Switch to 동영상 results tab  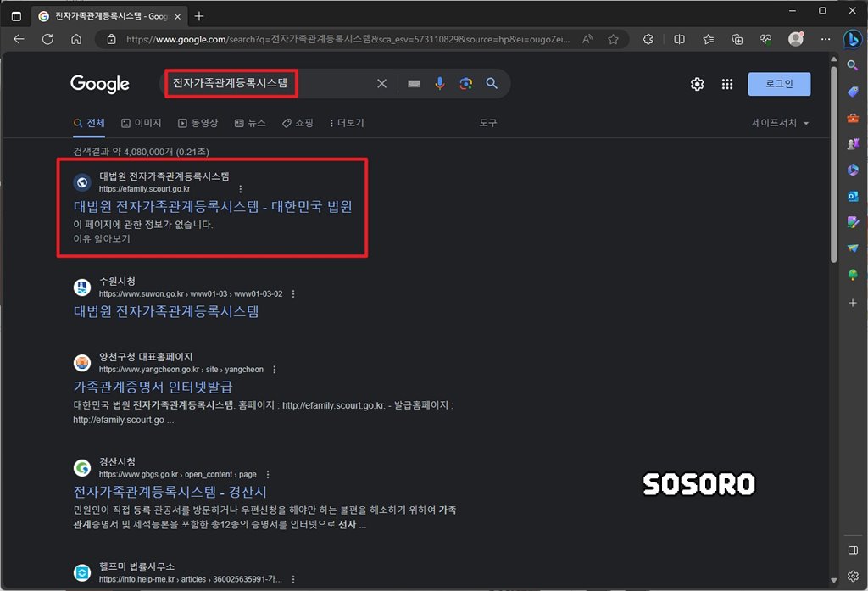[x=198, y=123]
